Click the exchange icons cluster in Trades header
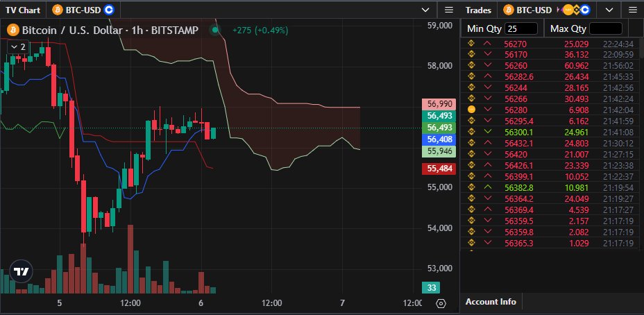The image size is (644, 315). pos(574,10)
